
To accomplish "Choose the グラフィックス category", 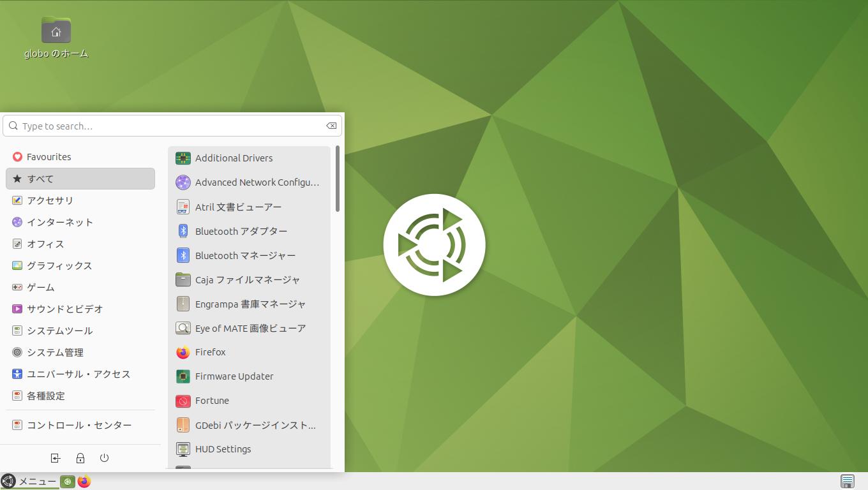I will click(x=59, y=265).
